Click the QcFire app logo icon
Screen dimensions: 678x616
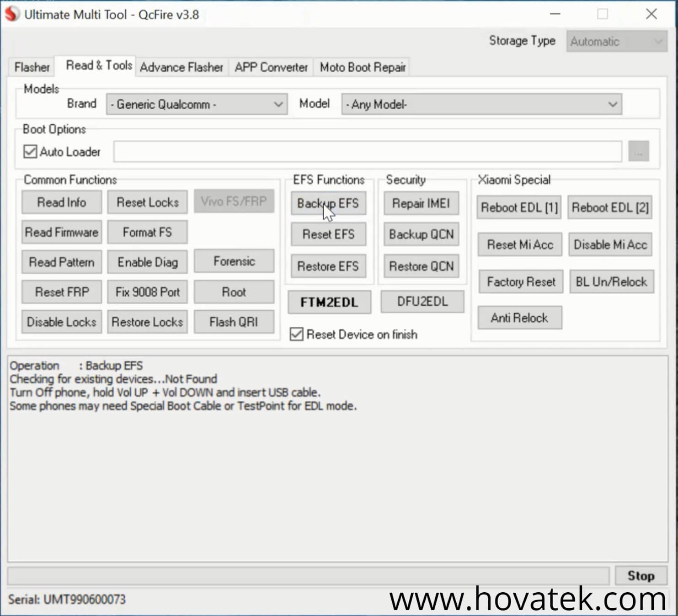(12, 14)
